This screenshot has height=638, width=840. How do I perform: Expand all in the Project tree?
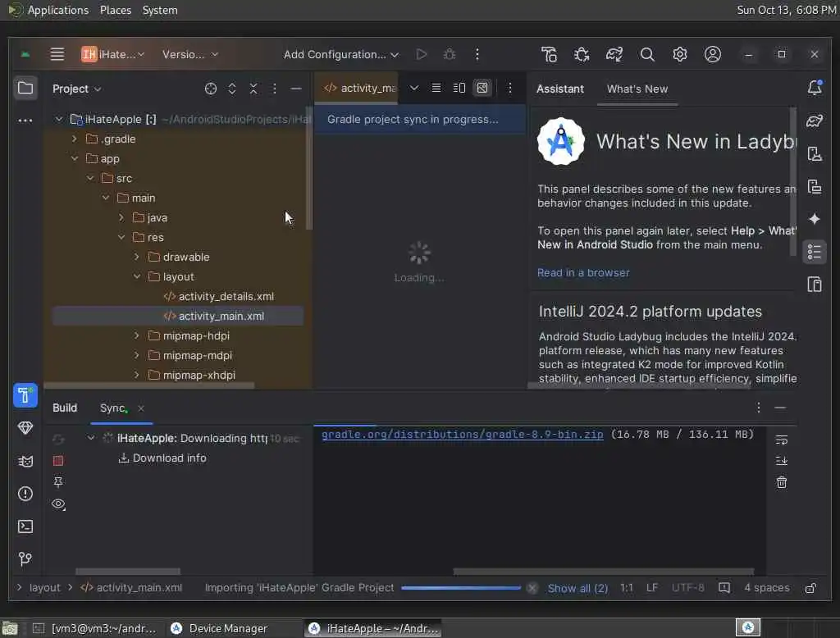click(x=232, y=89)
